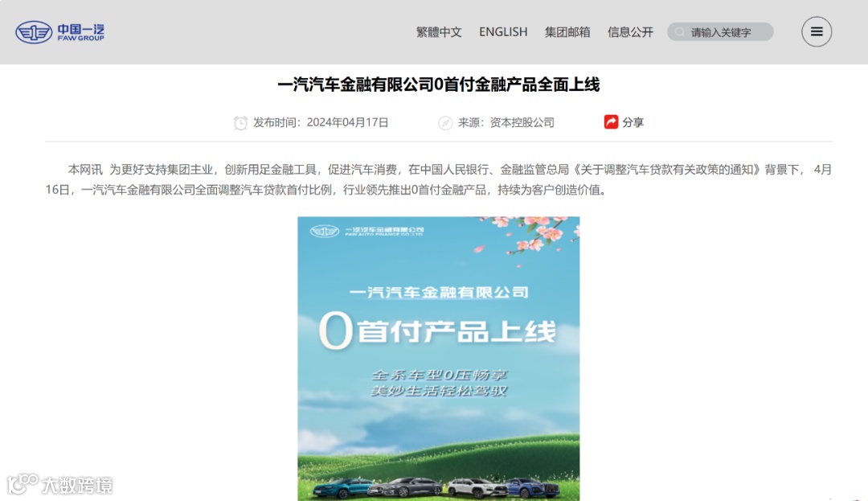868x501 pixels.
Task: Click the 分享 share text
Action: 633,122
